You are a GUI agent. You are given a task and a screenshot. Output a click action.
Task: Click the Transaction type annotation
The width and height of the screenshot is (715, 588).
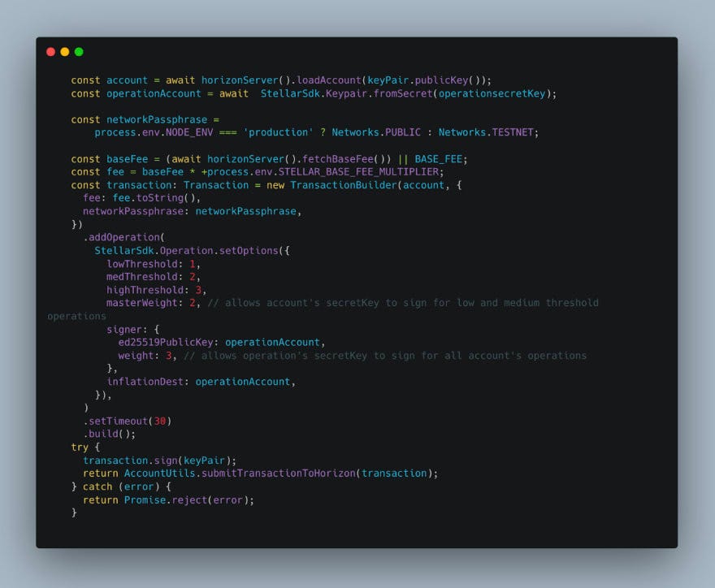216,185
